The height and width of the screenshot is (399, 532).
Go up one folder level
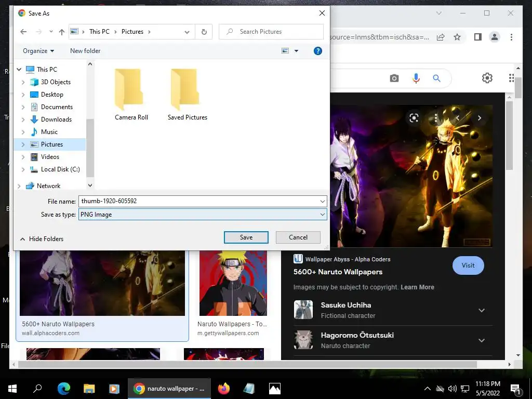tap(61, 32)
